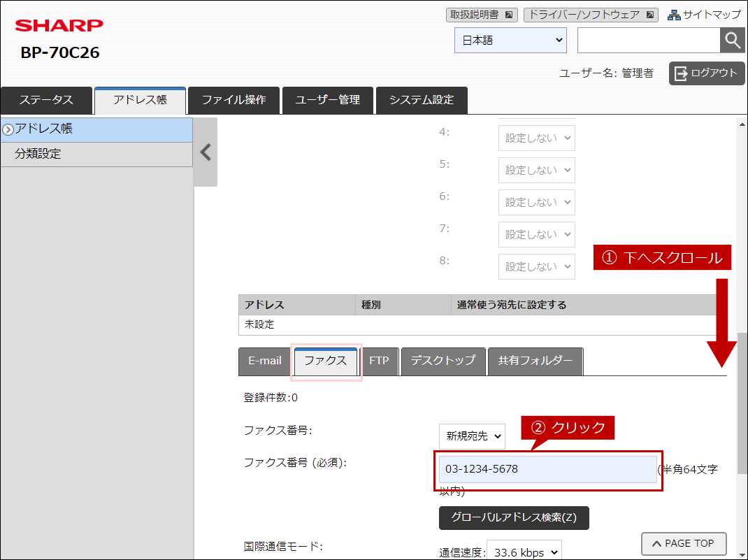Viewport: 748px width, 560px height.
Task: Click the vertical scrollbar thumb
Action: click(742, 403)
